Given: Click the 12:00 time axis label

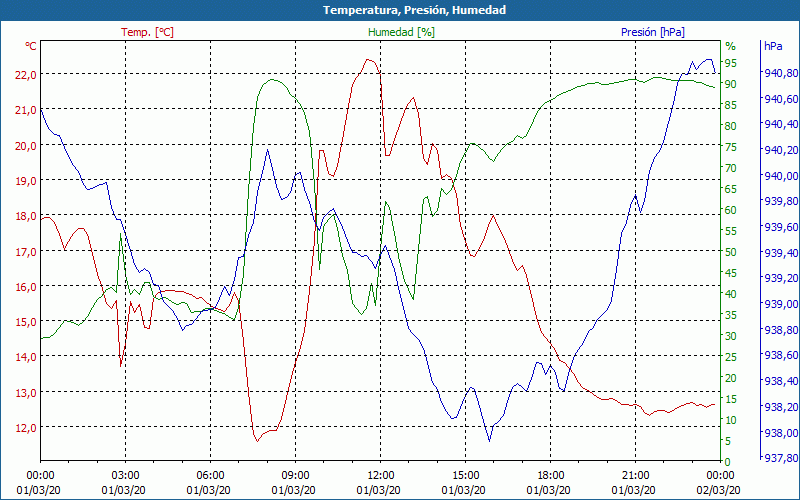Looking at the screenshot, I should (380, 476).
